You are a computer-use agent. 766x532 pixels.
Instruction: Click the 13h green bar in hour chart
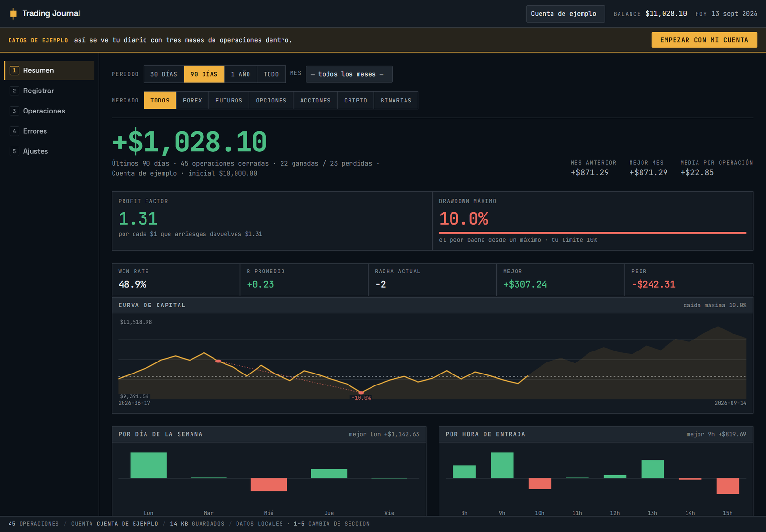click(653, 469)
